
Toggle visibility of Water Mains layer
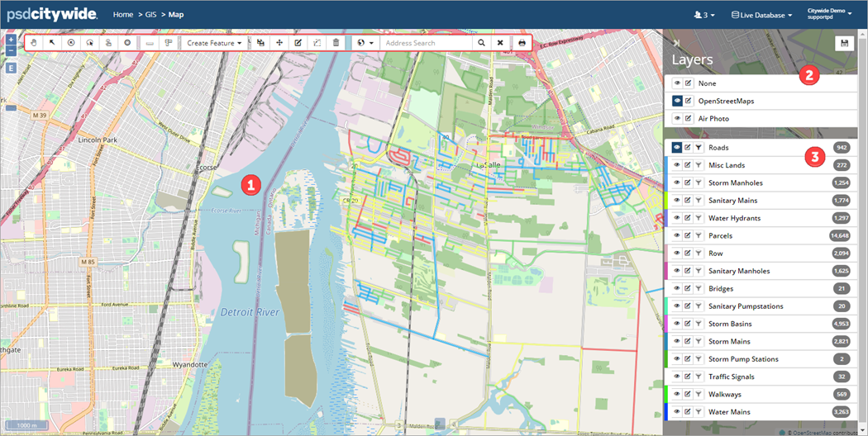tap(677, 412)
